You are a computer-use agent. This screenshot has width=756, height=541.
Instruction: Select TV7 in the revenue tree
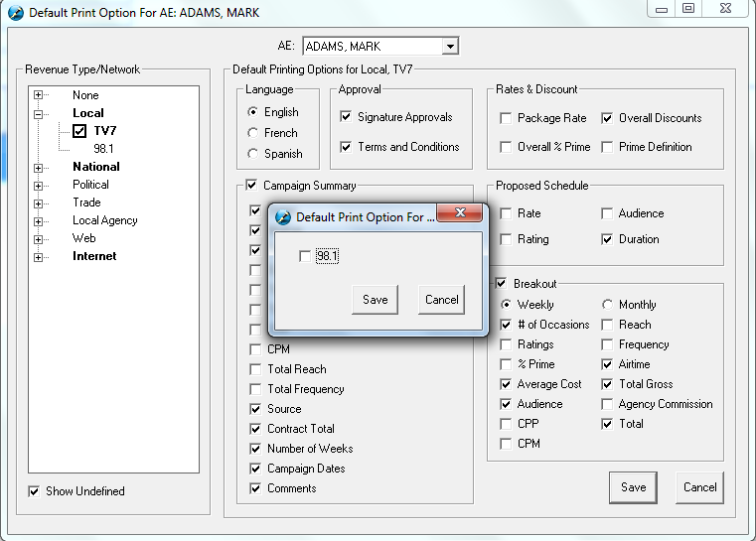pos(105,131)
